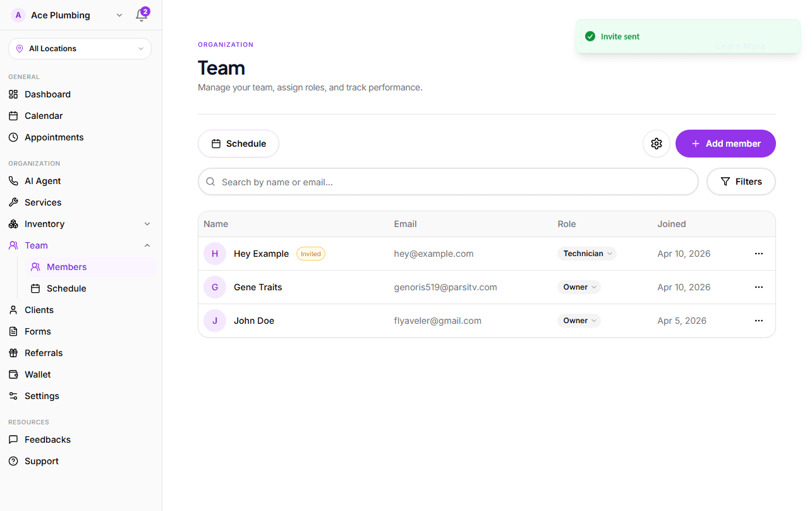Open the Referrals section

click(42, 352)
